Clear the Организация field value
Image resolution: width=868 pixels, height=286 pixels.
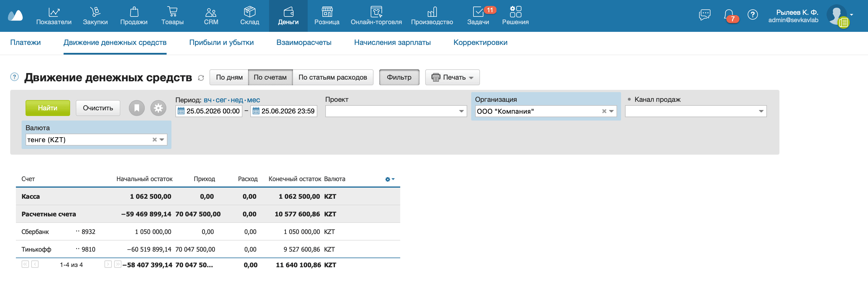tap(604, 111)
